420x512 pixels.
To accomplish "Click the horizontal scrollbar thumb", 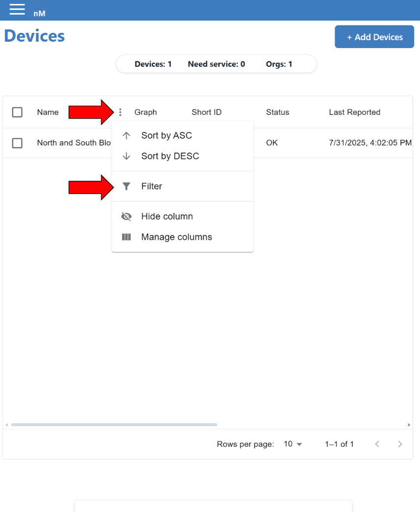I will (114, 425).
